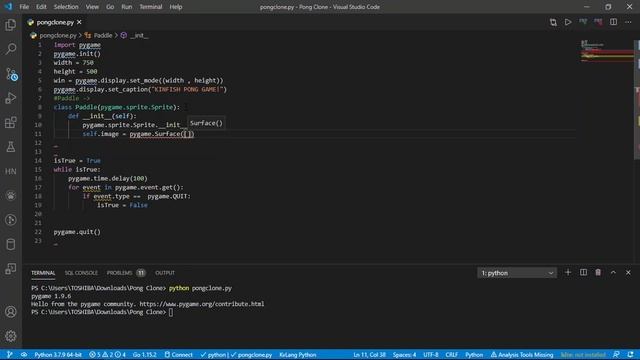Screen dimensions: 640x360
Task: Click the KeLang Python status item
Action: pos(298,355)
